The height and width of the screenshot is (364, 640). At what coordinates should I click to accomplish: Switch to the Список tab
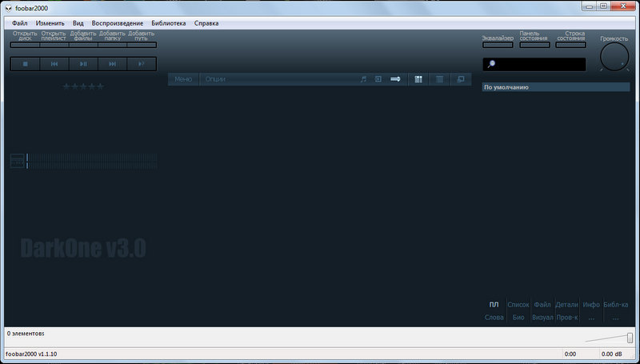point(518,305)
